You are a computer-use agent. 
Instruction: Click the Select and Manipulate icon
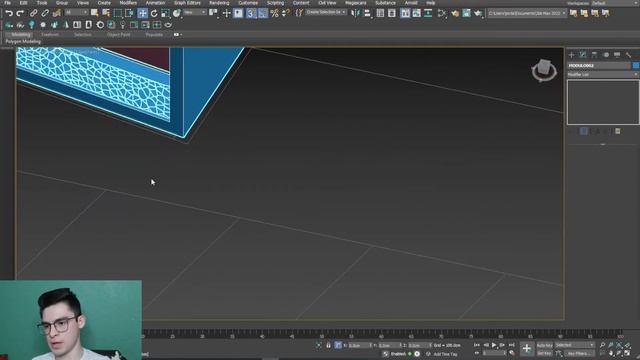coord(227,13)
